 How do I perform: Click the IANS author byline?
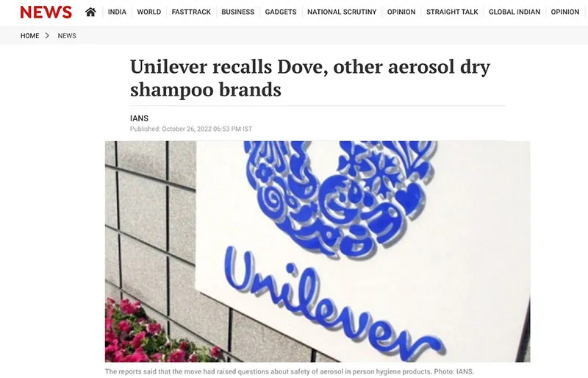139,118
